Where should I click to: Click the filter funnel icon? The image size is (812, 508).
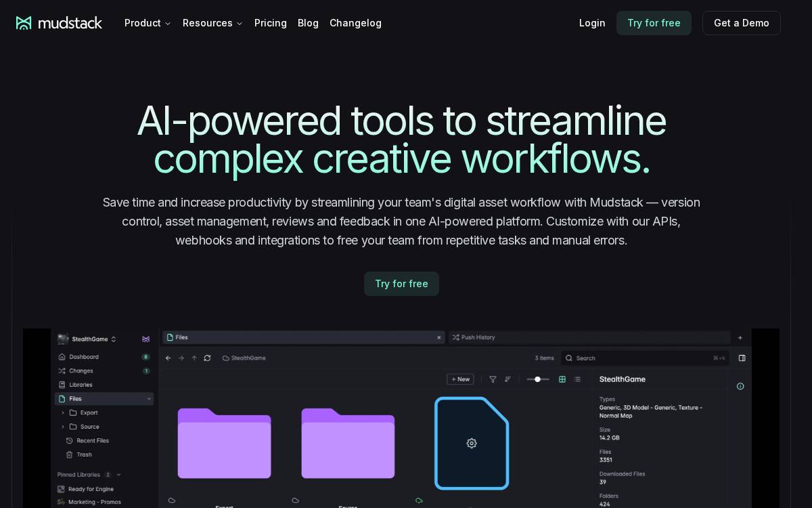493,379
